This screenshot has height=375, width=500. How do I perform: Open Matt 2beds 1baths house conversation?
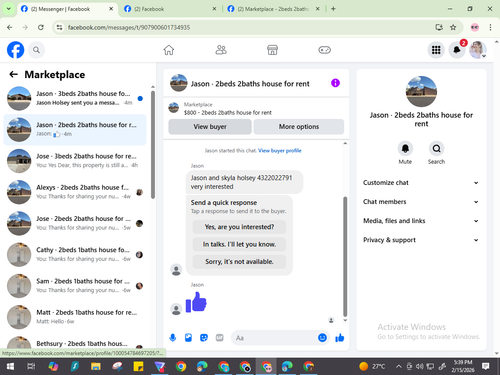click(75, 317)
